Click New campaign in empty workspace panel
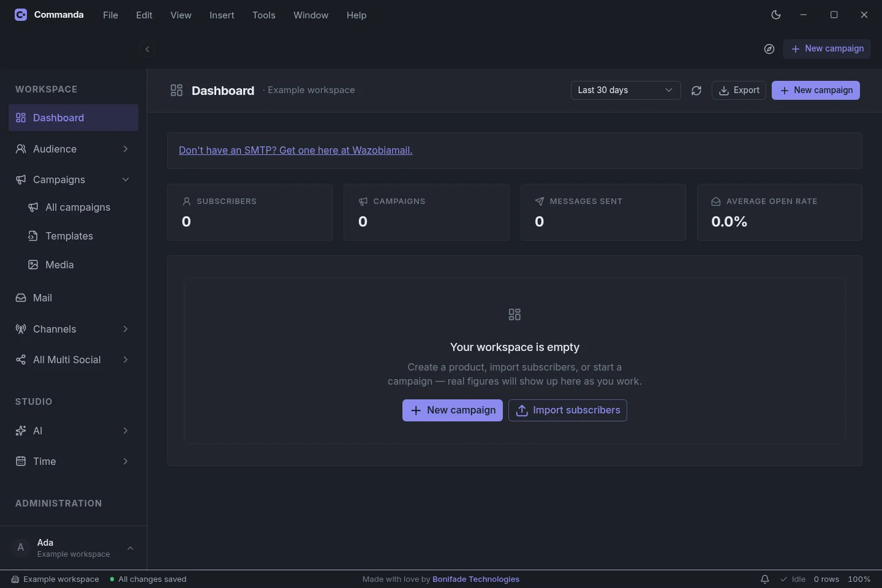The height and width of the screenshot is (588, 882). click(453, 410)
